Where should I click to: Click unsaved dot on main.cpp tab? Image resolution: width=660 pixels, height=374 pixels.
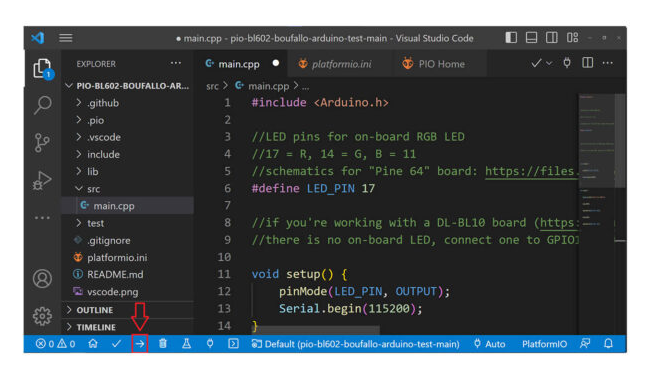coord(276,63)
